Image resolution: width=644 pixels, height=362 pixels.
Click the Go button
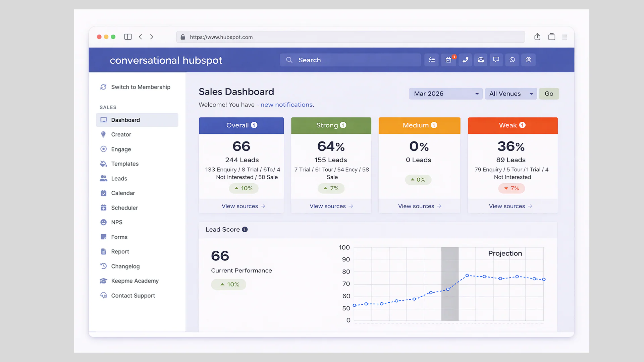click(x=549, y=94)
